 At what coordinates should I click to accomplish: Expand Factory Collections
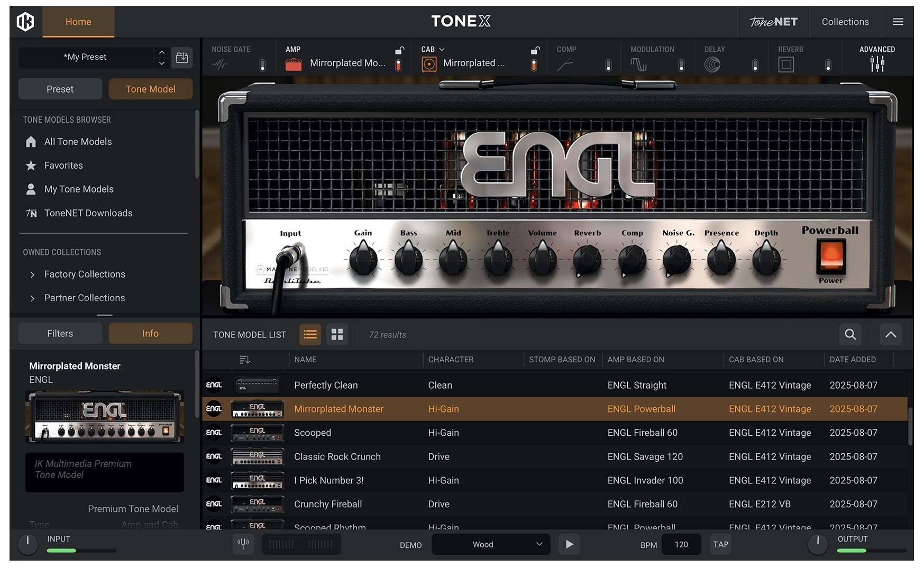pyautogui.click(x=32, y=274)
